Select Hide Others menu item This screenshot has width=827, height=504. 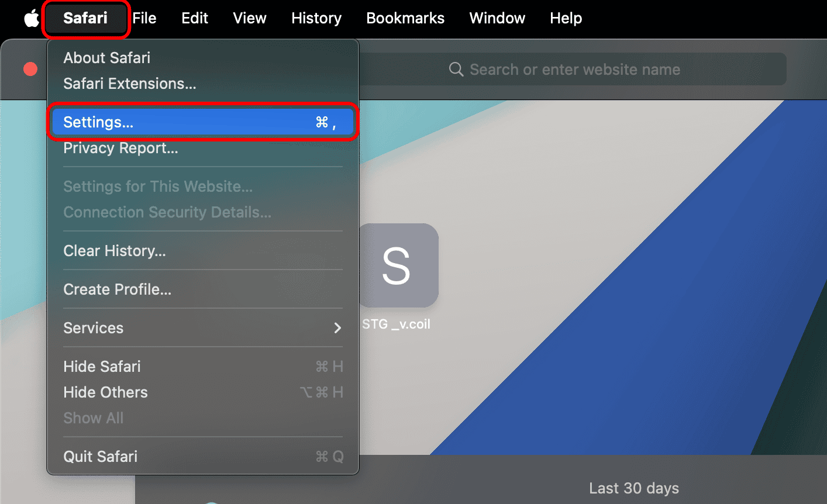tap(106, 392)
